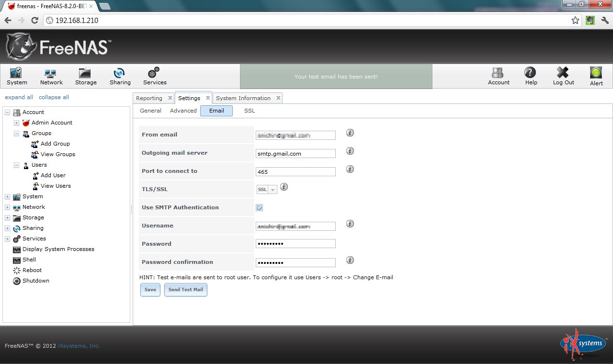Click the Password input field
Screen dimensions: 613x364
point(295,244)
